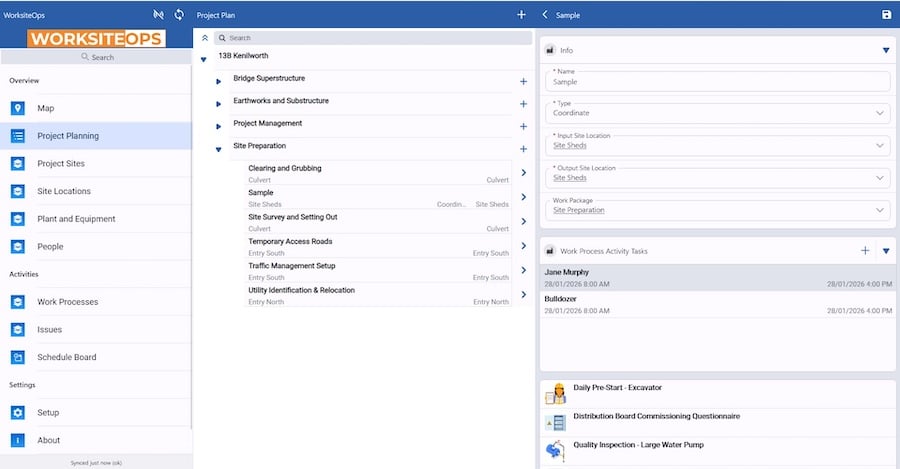The height and width of the screenshot is (469, 900).
Task: Open Schedule Board in the sidebar
Action: (x=96, y=357)
